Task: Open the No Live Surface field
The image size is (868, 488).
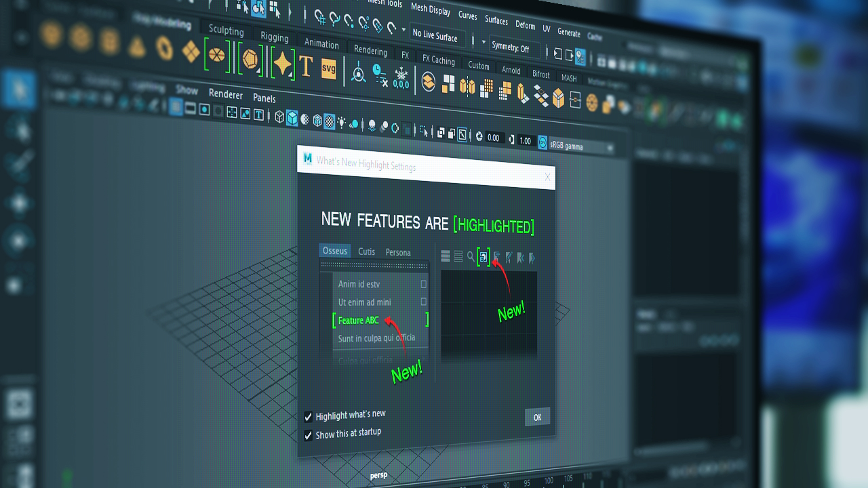Action: tap(435, 35)
